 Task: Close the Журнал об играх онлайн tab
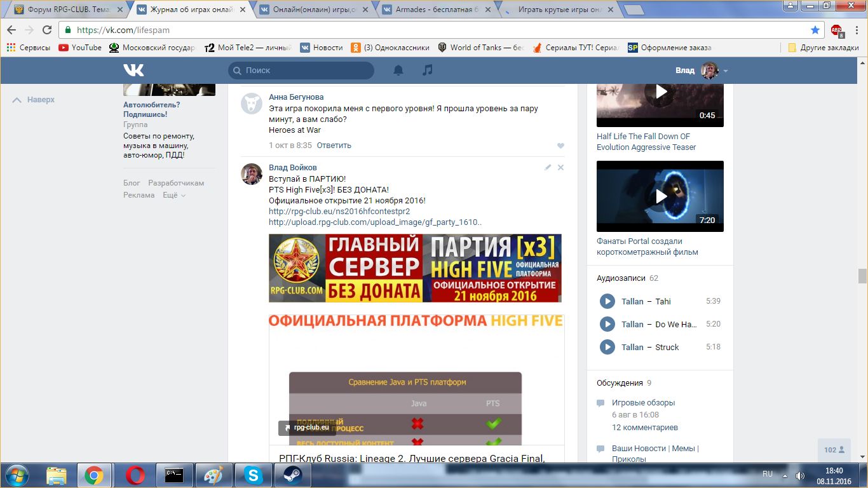point(242,10)
